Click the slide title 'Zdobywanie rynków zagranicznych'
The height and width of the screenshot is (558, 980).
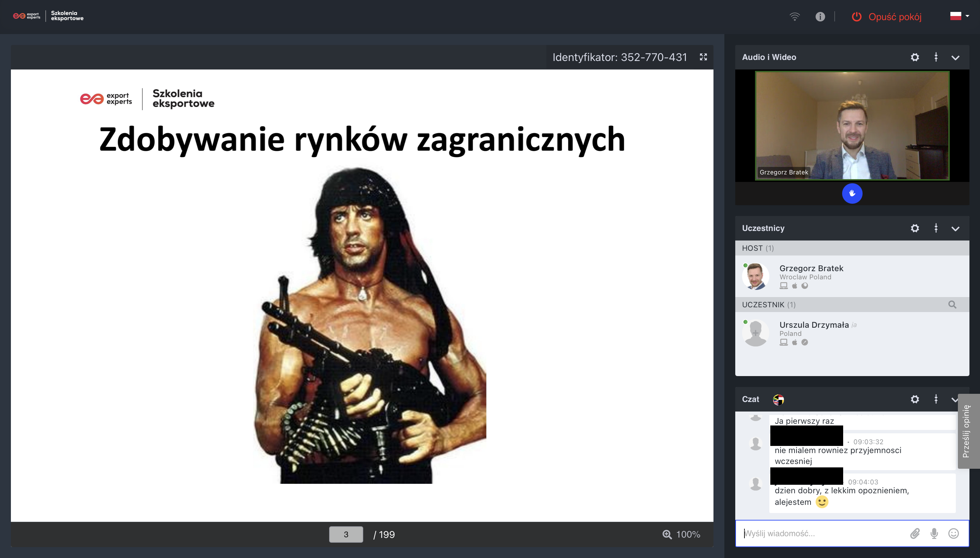pyautogui.click(x=362, y=140)
